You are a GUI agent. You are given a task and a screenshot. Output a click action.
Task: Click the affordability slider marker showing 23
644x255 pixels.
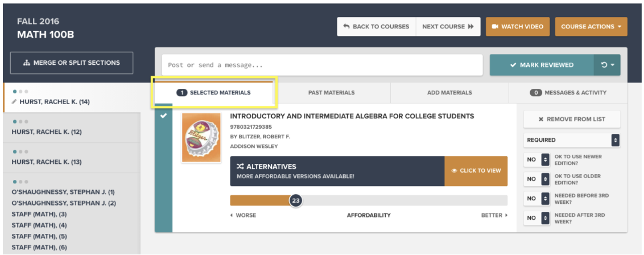coord(295,200)
